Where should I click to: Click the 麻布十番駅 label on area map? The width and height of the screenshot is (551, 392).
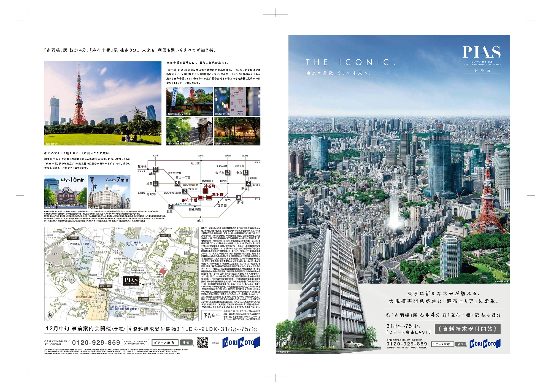coord(106,286)
